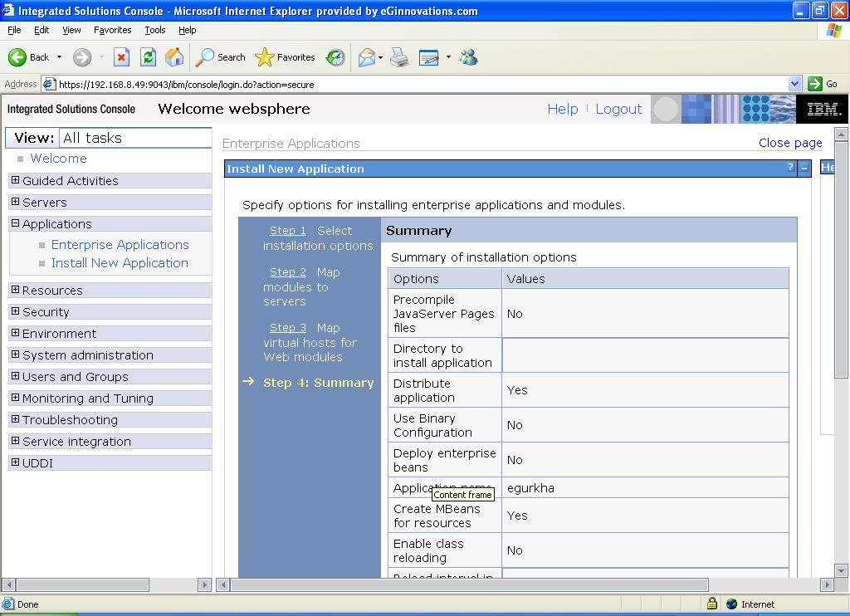Open the Welcome link in navigation

(59, 159)
